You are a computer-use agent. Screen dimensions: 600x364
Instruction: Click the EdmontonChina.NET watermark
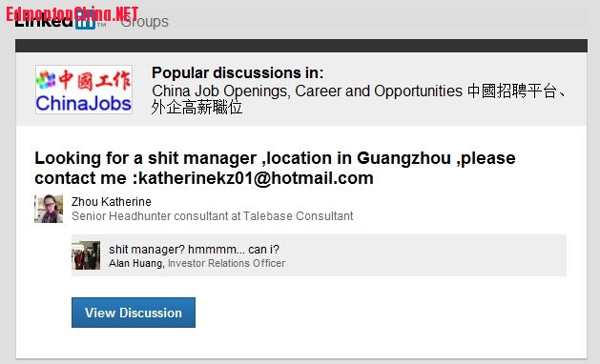coord(72,14)
